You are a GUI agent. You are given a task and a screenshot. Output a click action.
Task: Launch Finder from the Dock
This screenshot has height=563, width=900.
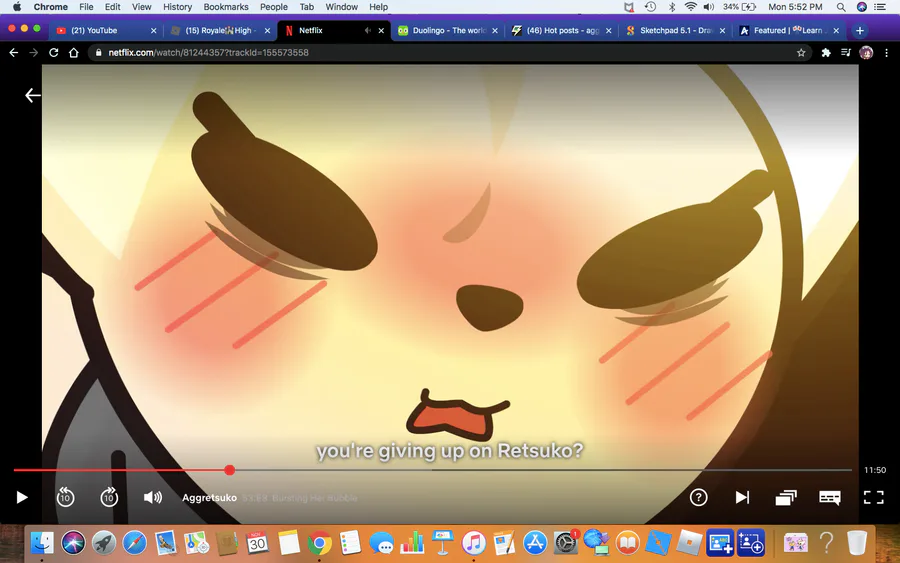tap(42, 542)
